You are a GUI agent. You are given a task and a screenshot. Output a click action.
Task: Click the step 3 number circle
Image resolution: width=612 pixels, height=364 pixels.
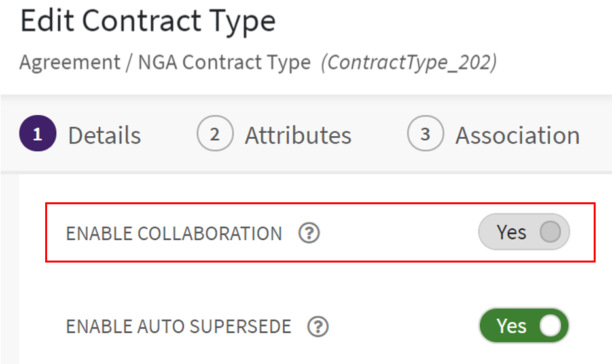425,134
